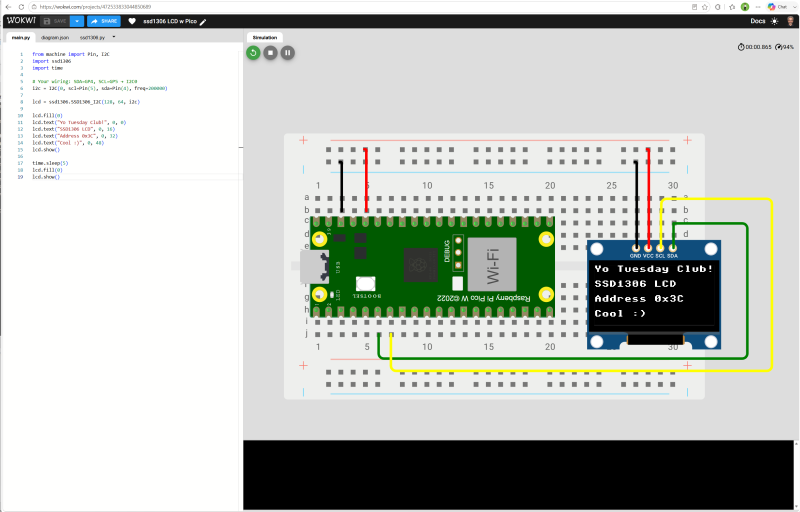Click the Wokwi logo
Image resolution: width=800 pixels, height=512 pixels.
click(x=21, y=21)
